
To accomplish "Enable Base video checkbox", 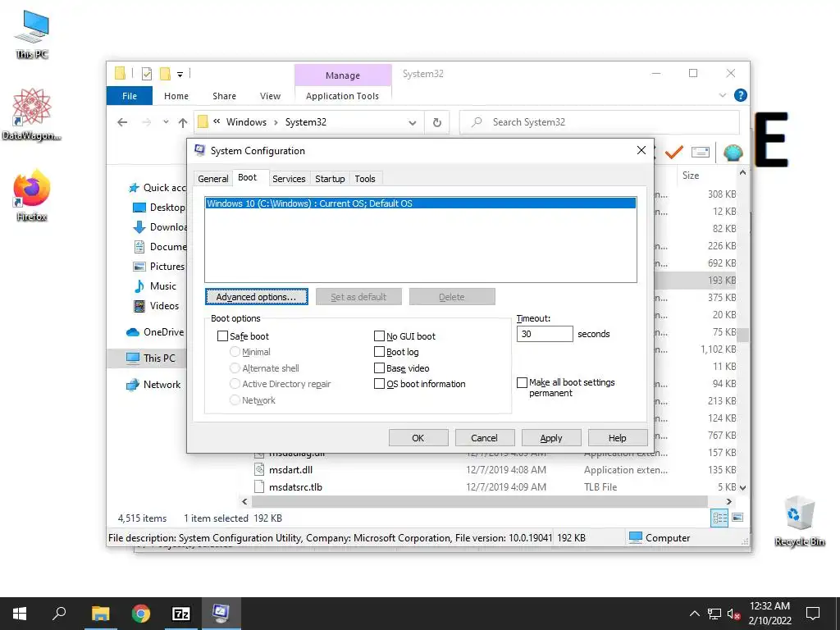I will [x=379, y=368].
